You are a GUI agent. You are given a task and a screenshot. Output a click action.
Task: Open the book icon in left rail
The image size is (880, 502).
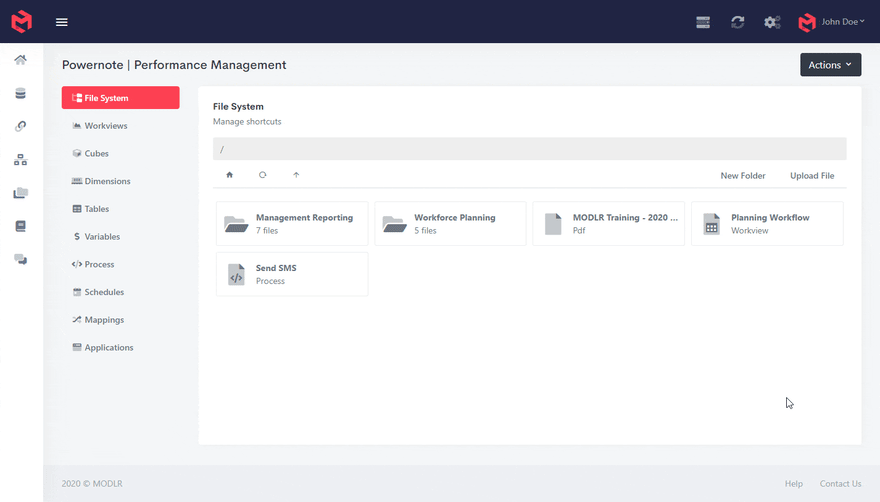[21, 226]
